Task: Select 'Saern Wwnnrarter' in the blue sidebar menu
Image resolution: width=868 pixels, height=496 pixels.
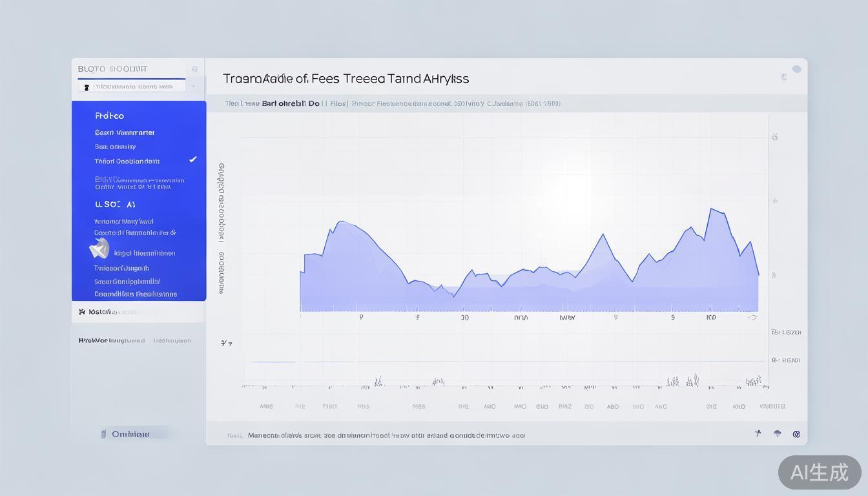Action: [x=125, y=132]
